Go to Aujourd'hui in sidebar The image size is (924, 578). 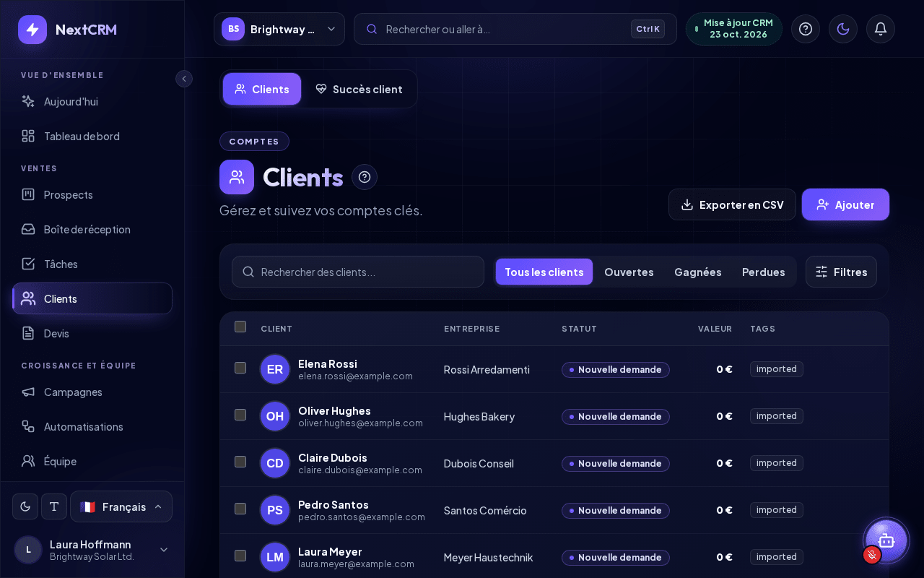(x=92, y=101)
